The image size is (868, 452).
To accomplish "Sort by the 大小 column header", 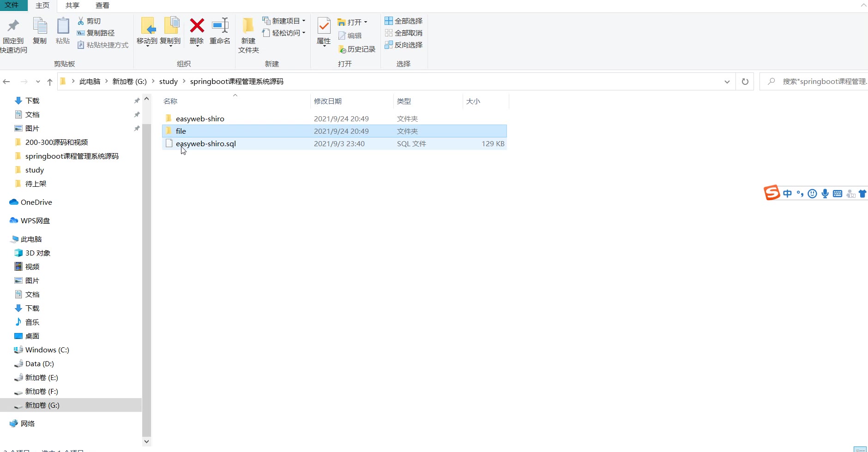I will pyautogui.click(x=473, y=101).
